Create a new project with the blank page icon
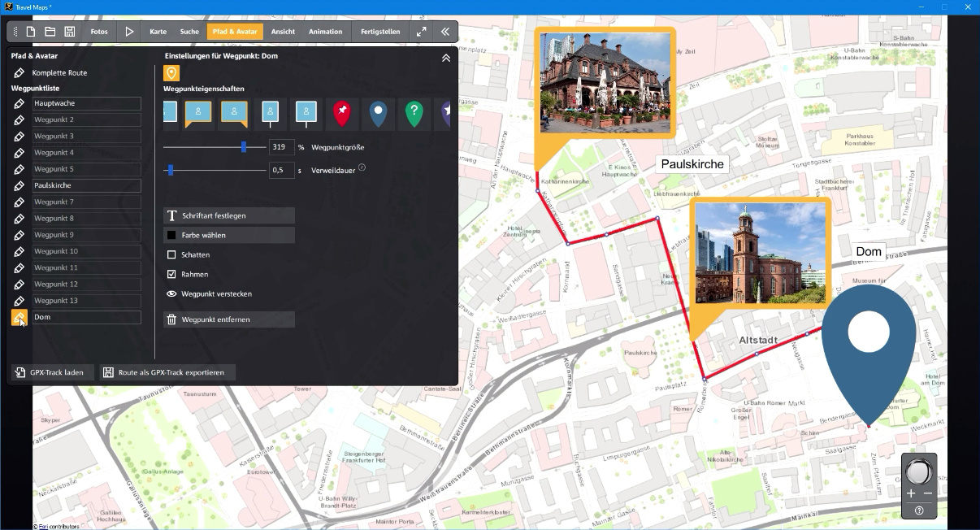Screen dimensions: 980x530 coord(30,31)
